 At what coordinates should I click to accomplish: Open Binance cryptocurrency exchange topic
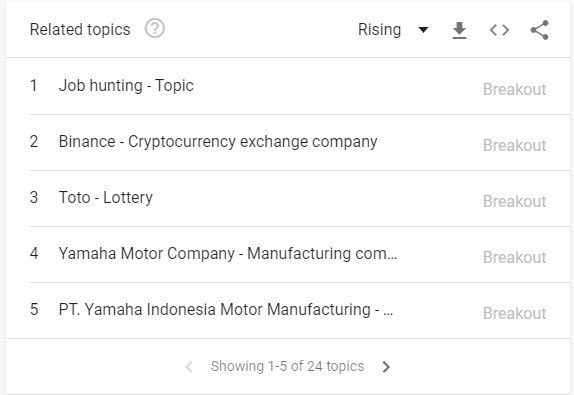[x=218, y=142]
